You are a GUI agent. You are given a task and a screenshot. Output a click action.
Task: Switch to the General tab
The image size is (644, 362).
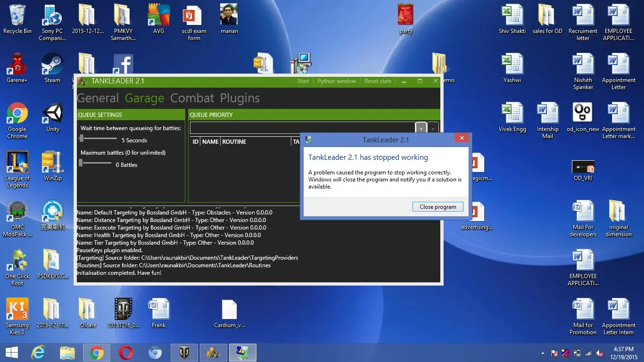tap(98, 98)
